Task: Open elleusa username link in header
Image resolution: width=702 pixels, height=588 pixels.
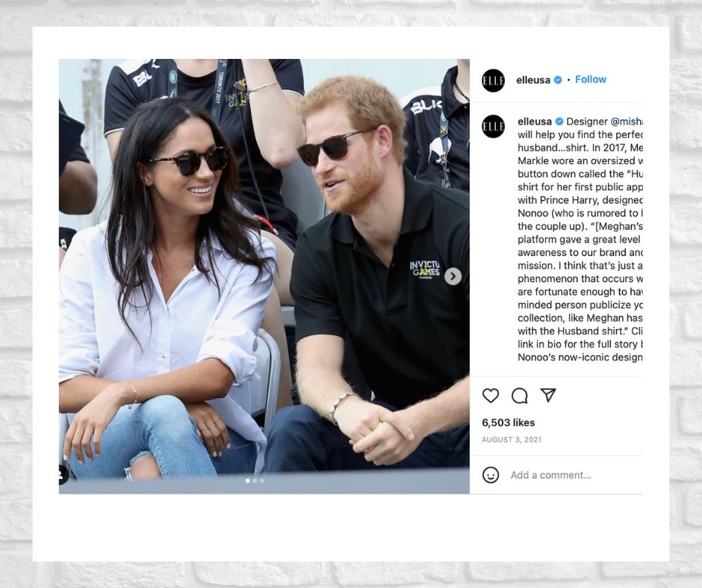Action: point(532,80)
